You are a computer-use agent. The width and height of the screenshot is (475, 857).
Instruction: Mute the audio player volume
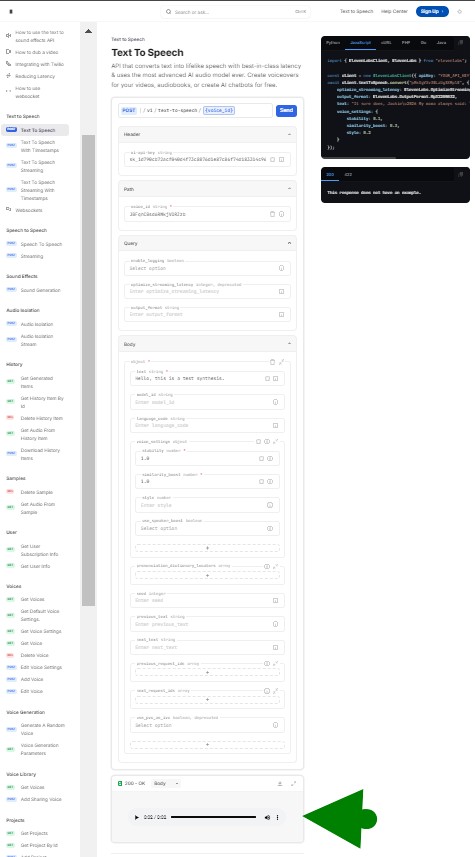267,817
